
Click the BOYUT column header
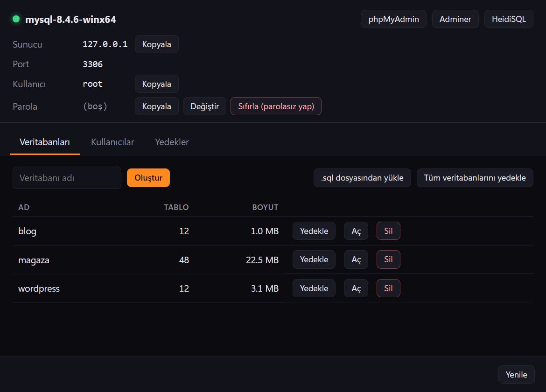tap(266, 207)
